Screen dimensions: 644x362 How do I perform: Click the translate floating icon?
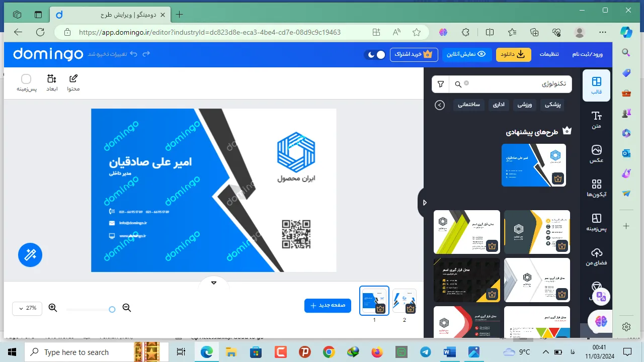pos(601,297)
